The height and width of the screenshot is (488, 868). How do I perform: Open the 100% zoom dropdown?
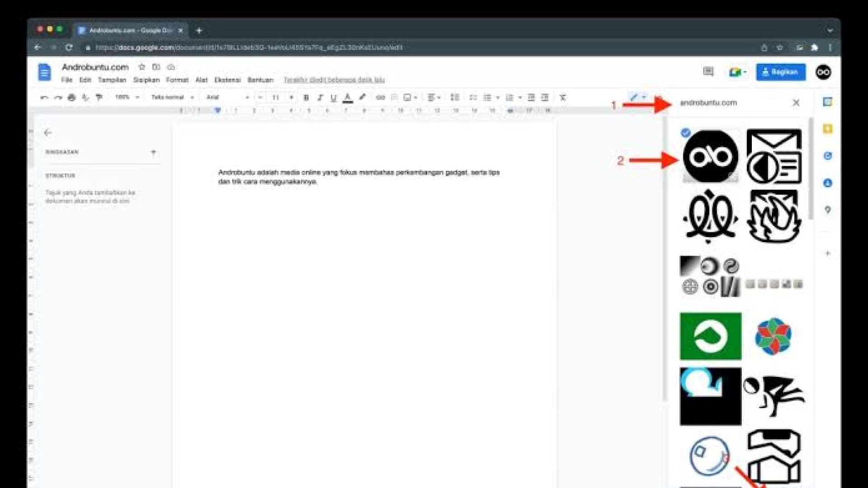click(x=127, y=97)
